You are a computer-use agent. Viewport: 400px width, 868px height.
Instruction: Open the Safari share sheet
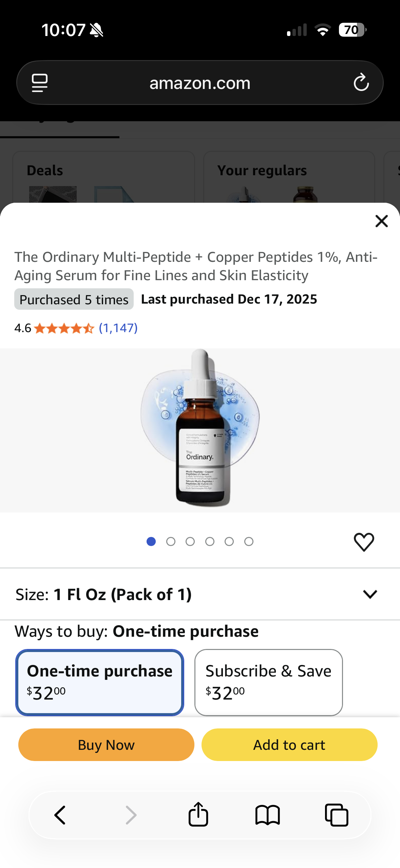point(198,815)
